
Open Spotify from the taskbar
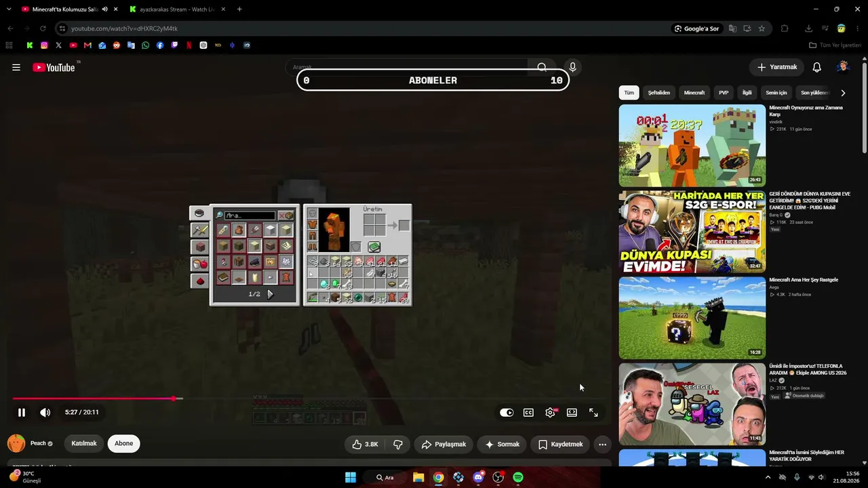(x=518, y=477)
